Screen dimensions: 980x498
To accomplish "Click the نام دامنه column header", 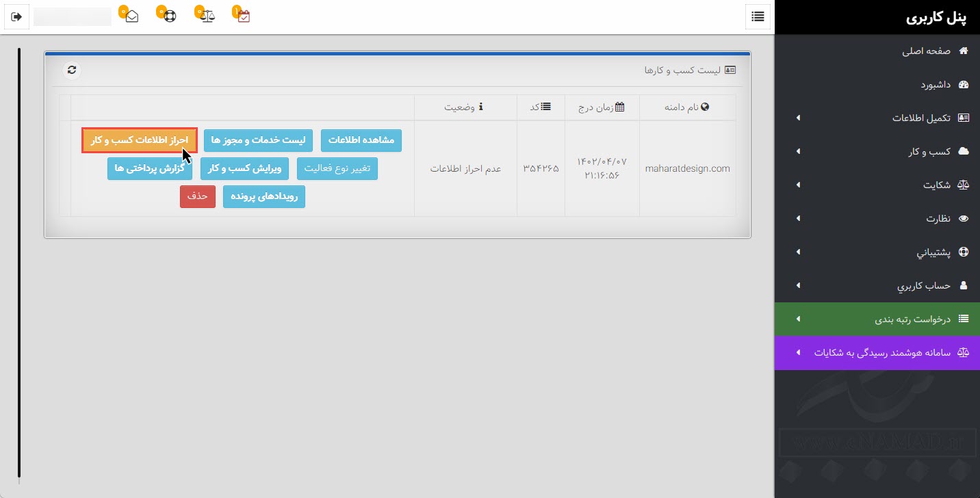I will [x=687, y=107].
